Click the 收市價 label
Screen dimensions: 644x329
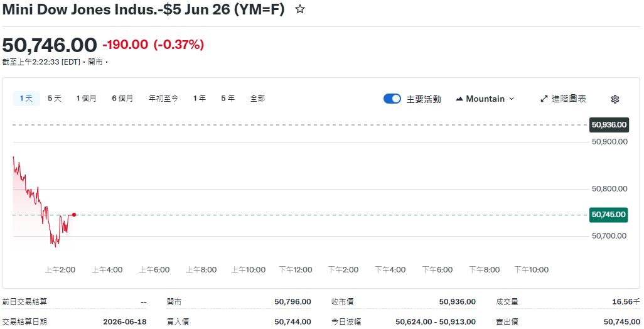tap(343, 302)
